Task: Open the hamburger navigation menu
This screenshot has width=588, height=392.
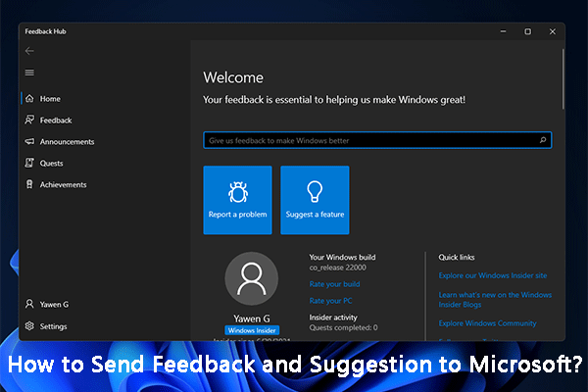Action: (x=29, y=73)
